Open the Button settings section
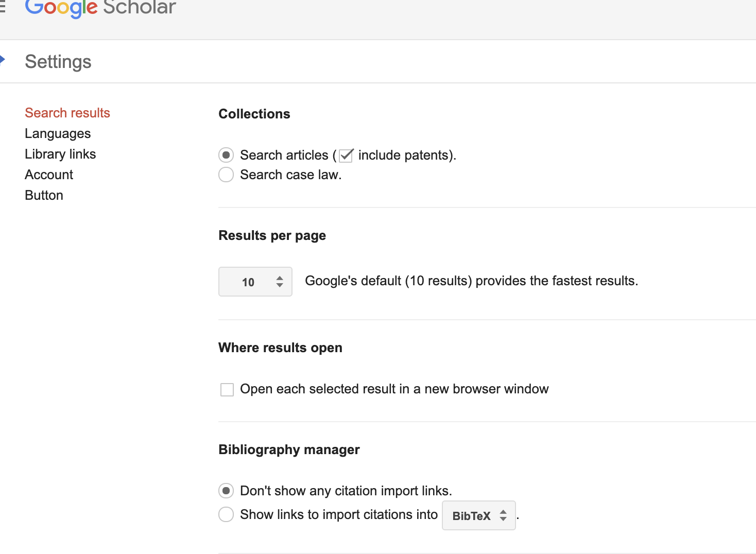The height and width of the screenshot is (554, 756). coord(44,195)
